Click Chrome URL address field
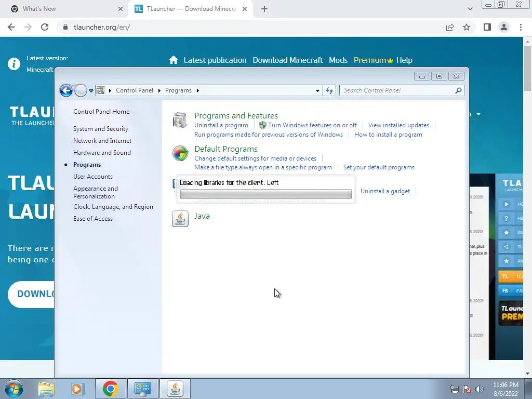 click(x=251, y=27)
